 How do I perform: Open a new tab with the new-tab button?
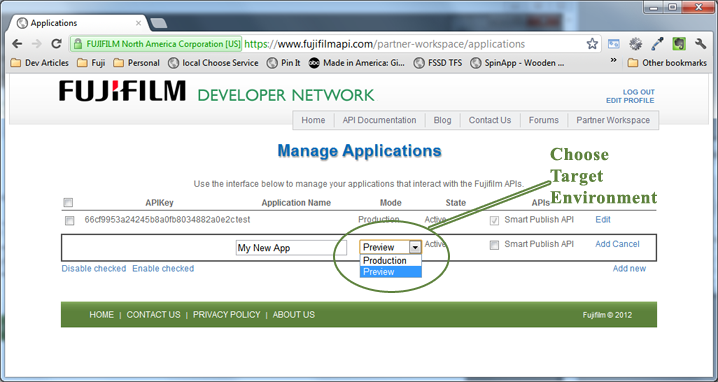[158, 23]
